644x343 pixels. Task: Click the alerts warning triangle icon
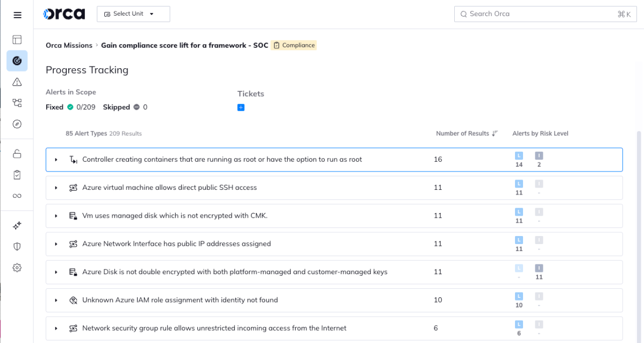pos(17,82)
